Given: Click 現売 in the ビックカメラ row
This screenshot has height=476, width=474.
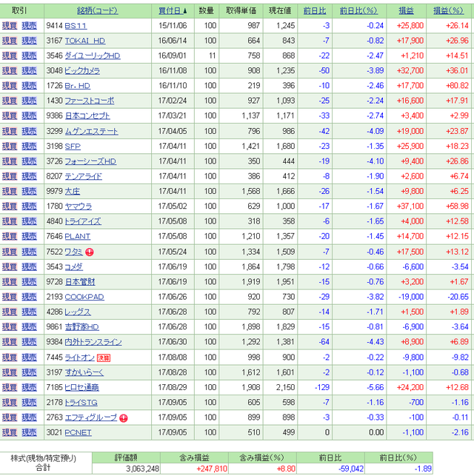Looking at the screenshot, I should [29, 71].
